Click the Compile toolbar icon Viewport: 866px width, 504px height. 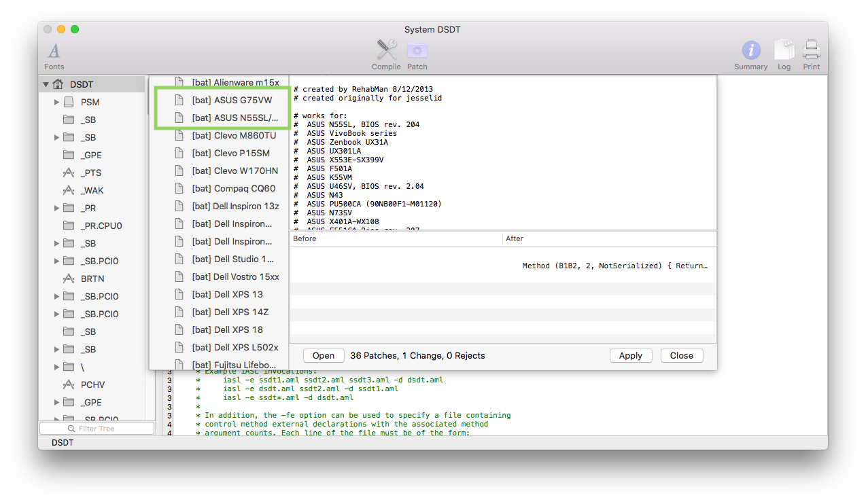point(385,50)
